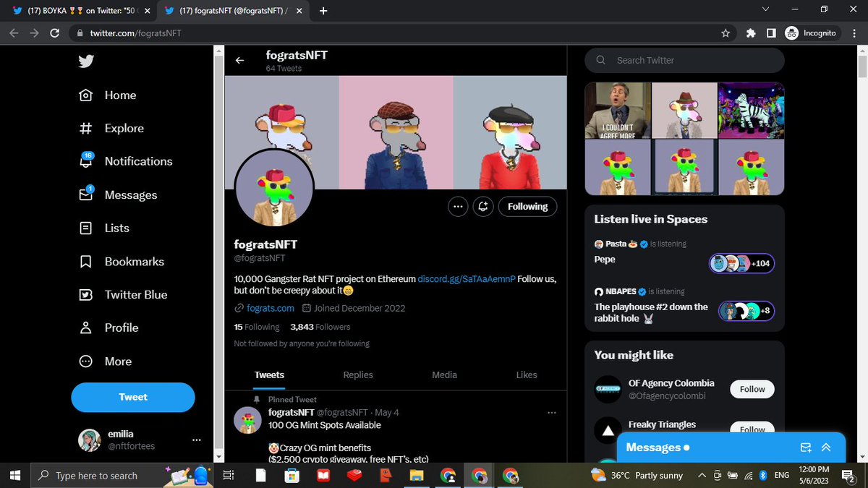
Task: Open the More menu in sidebar
Action: point(106,361)
